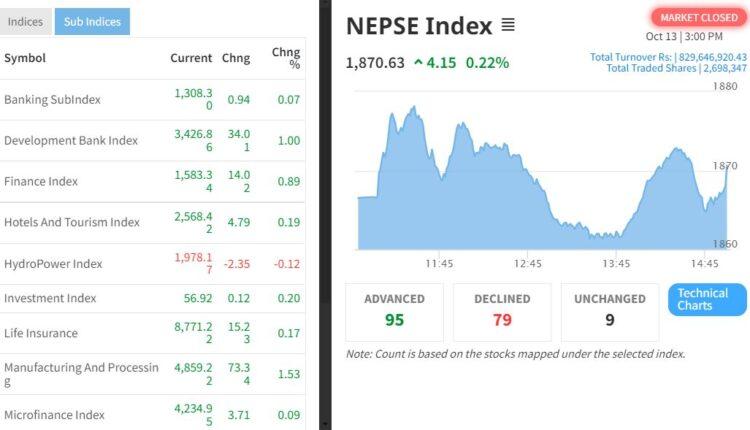Click the Advanced stocks count box
The width and height of the screenshot is (750, 430).
tap(394, 311)
